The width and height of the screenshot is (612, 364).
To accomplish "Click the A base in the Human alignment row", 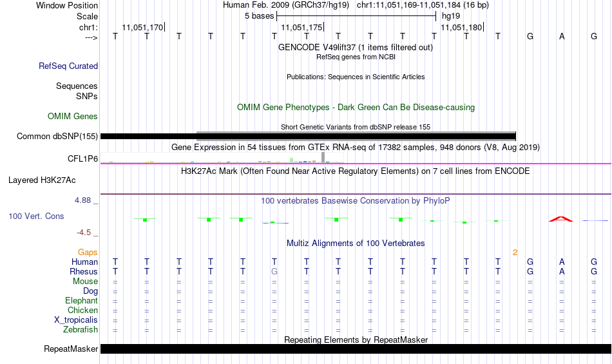I will [x=562, y=262].
